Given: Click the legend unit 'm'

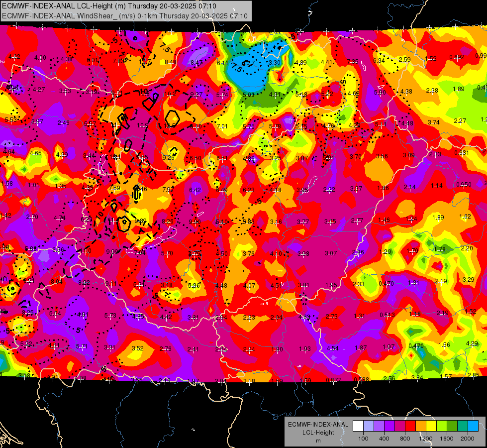Looking at the screenshot, I should [x=318, y=441].
